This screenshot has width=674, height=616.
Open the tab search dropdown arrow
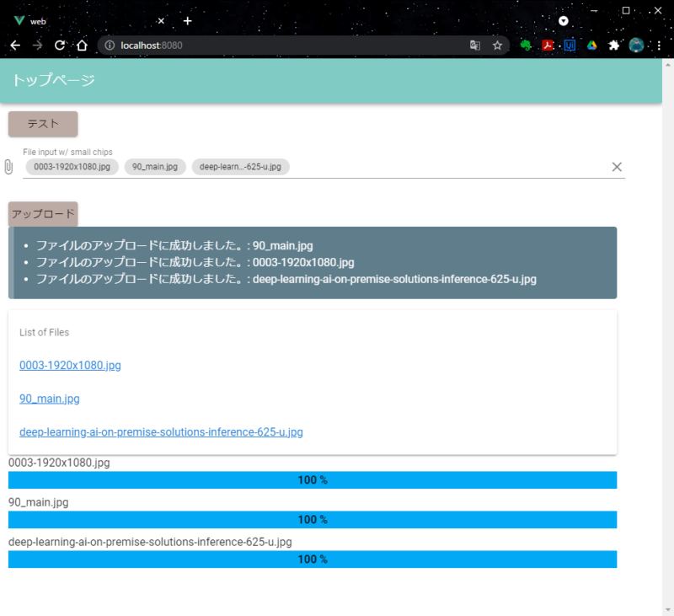tap(564, 20)
